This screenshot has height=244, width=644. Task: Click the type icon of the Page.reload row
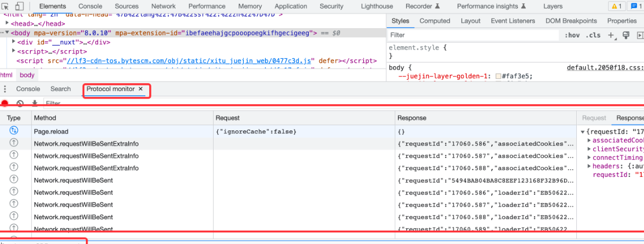[14, 131]
